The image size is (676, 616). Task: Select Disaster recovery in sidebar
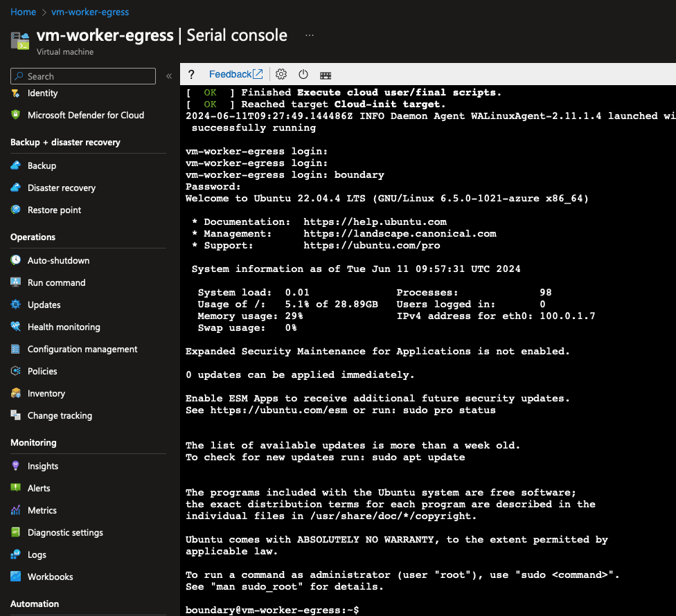coord(61,188)
